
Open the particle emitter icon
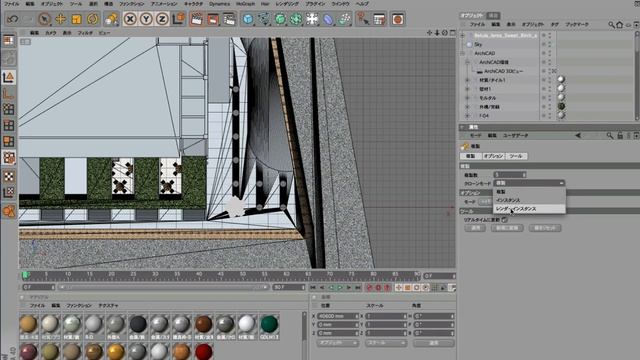click(344, 19)
